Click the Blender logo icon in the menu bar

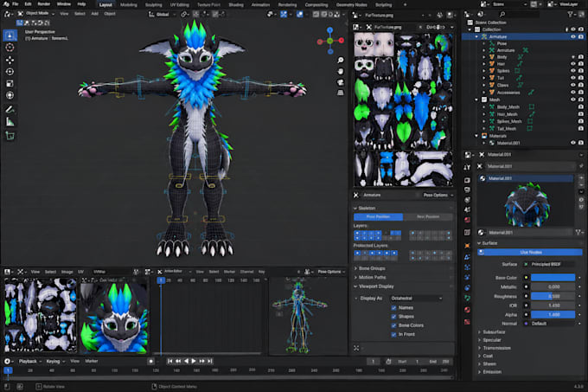pyautogui.click(x=6, y=4)
